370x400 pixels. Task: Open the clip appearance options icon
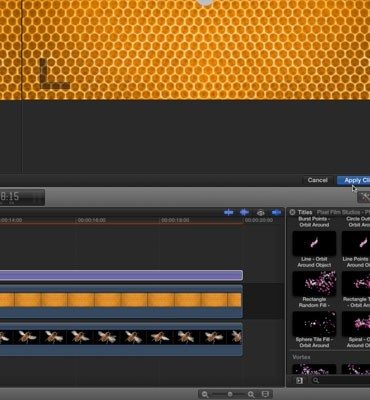coord(265,394)
